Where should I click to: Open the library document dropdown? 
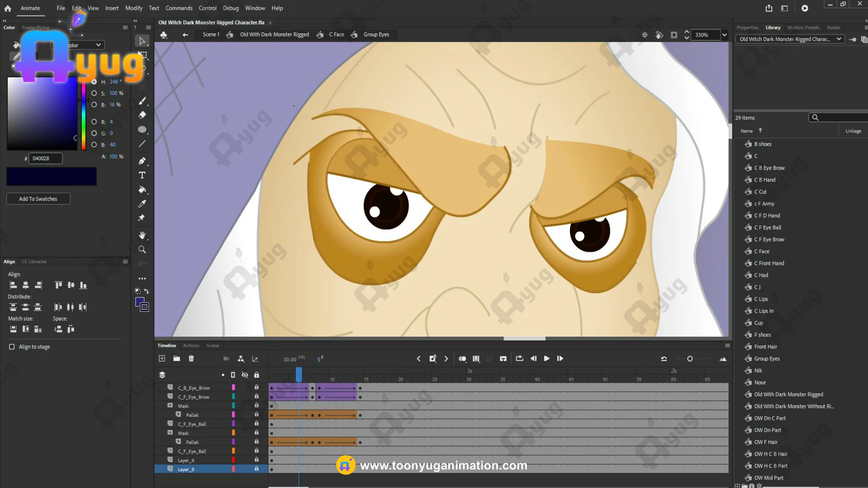839,39
